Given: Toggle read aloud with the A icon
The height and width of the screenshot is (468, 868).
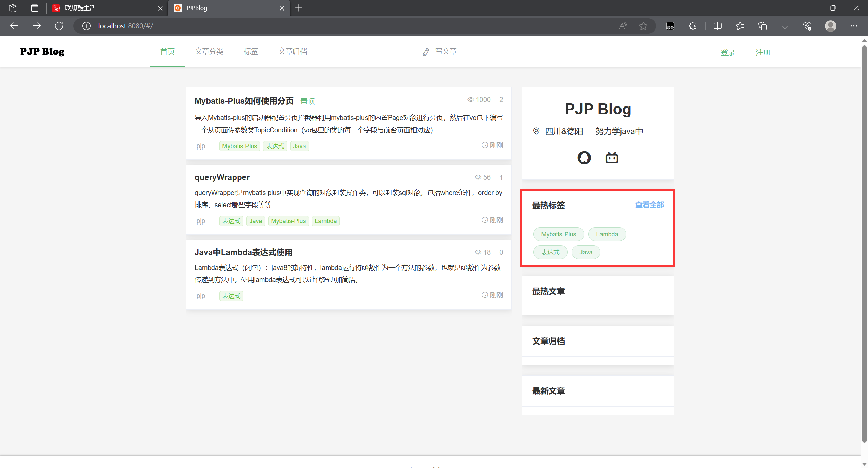Looking at the screenshot, I should [x=623, y=26].
